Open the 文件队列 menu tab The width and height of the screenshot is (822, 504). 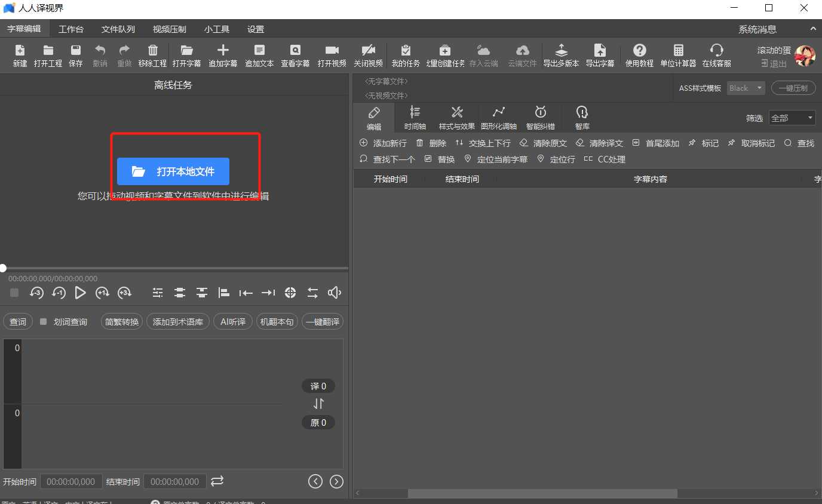[118, 29]
